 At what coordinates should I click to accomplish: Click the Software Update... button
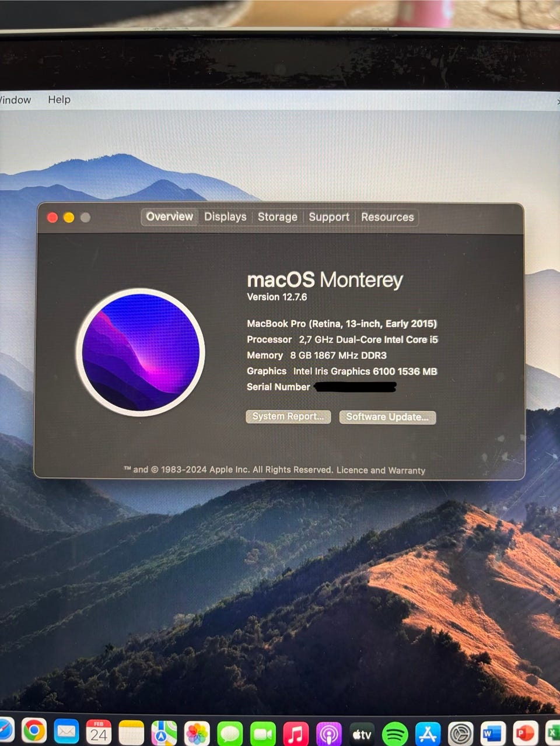[x=387, y=417]
